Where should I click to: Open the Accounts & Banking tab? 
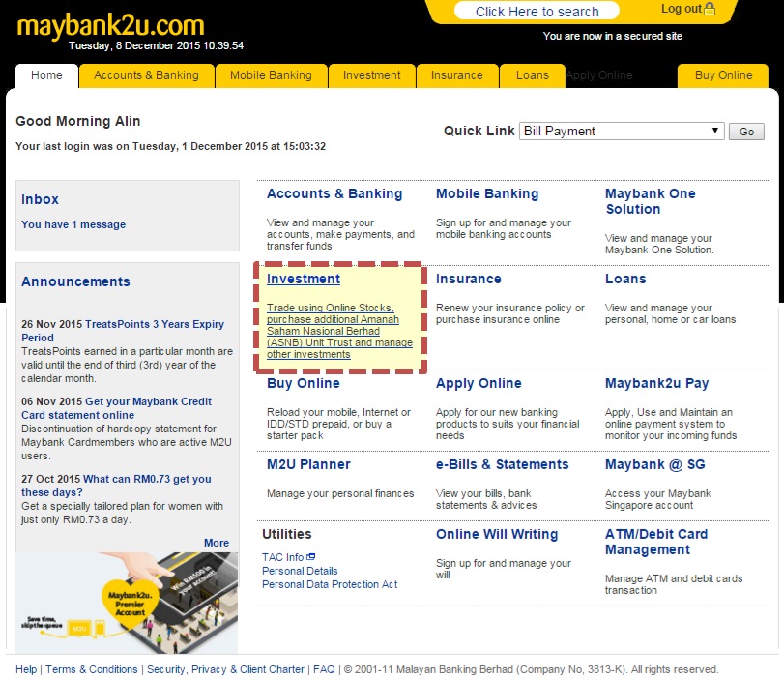147,75
